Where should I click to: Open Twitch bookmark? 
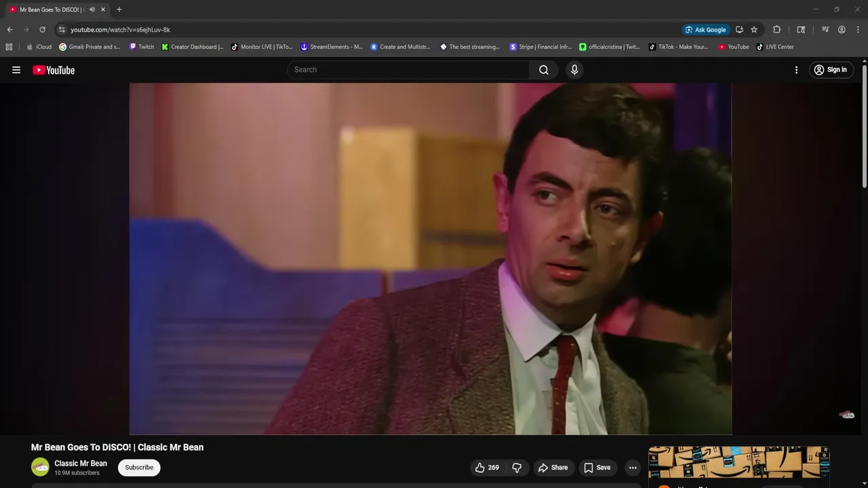coord(142,47)
